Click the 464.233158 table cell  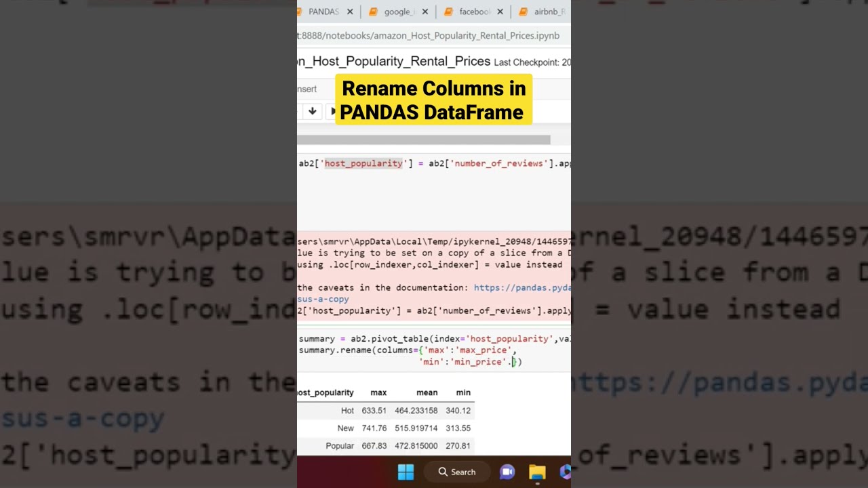coord(416,411)
